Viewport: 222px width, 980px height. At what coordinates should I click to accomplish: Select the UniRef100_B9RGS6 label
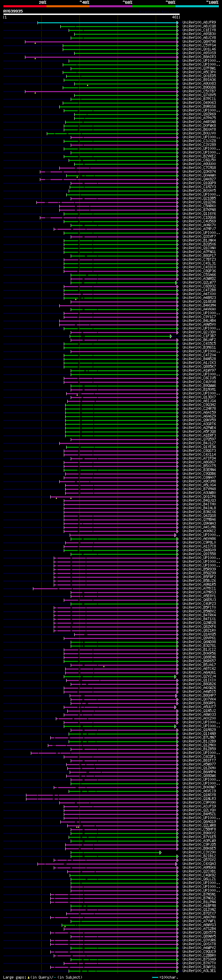pyautogui.click(x=199, y=106)
